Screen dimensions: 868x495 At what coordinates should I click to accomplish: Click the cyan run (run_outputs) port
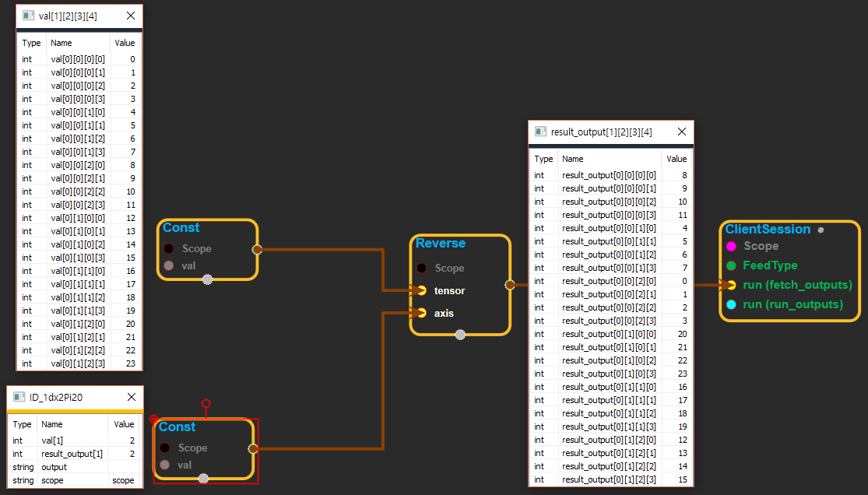731,304
